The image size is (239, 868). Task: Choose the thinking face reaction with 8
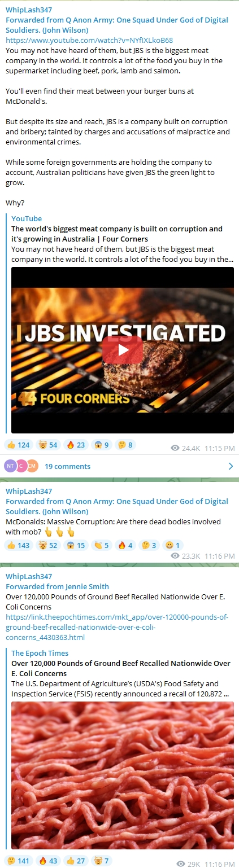tap(125, 445)
